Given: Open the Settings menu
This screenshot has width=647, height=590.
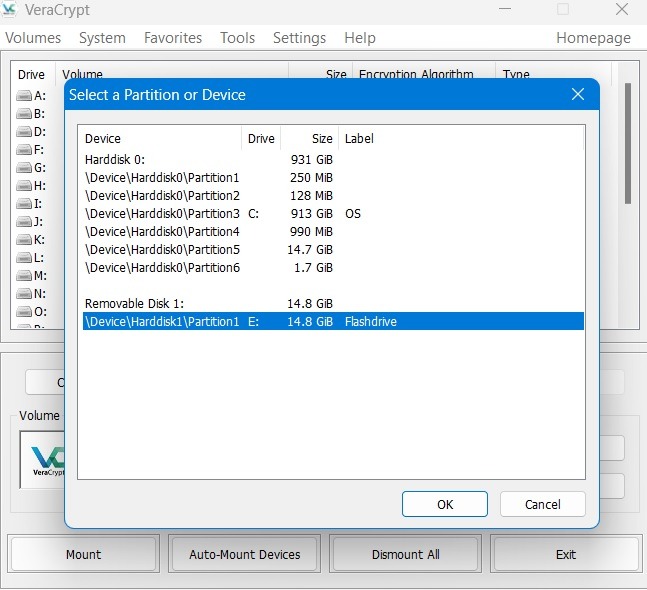Looking at the screenshot, I should coord(300,38).
